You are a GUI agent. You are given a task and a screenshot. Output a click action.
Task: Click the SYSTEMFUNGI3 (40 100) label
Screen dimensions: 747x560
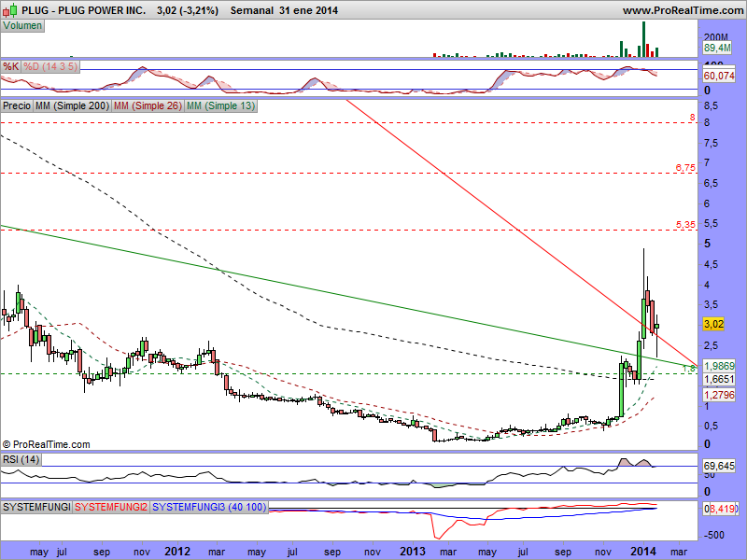click(209, 507)
